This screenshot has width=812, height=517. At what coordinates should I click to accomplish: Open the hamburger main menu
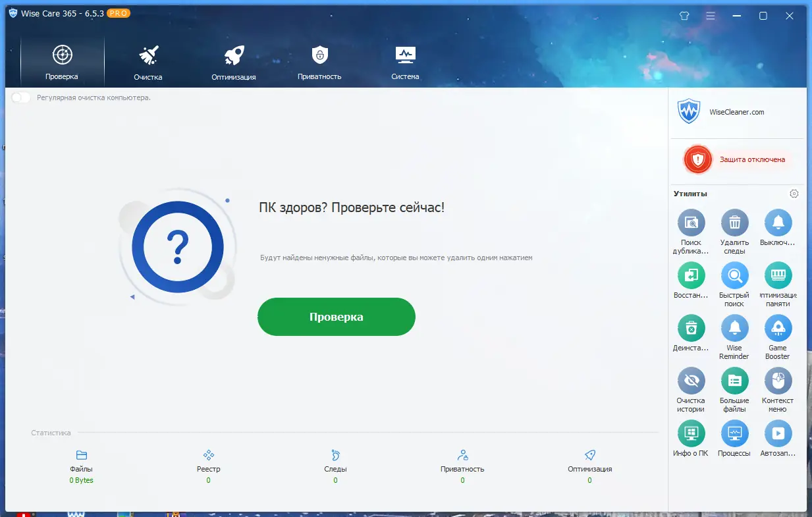click(710, 15)
